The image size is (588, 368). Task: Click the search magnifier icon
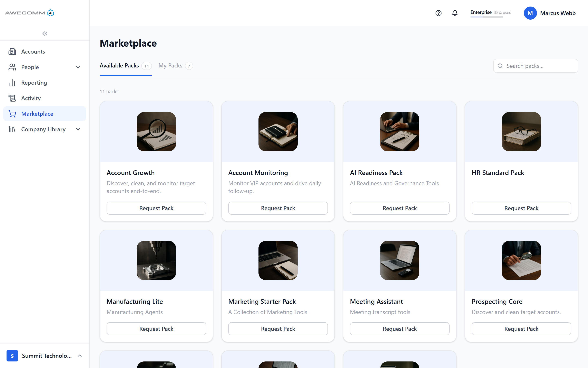coord(500,66)
